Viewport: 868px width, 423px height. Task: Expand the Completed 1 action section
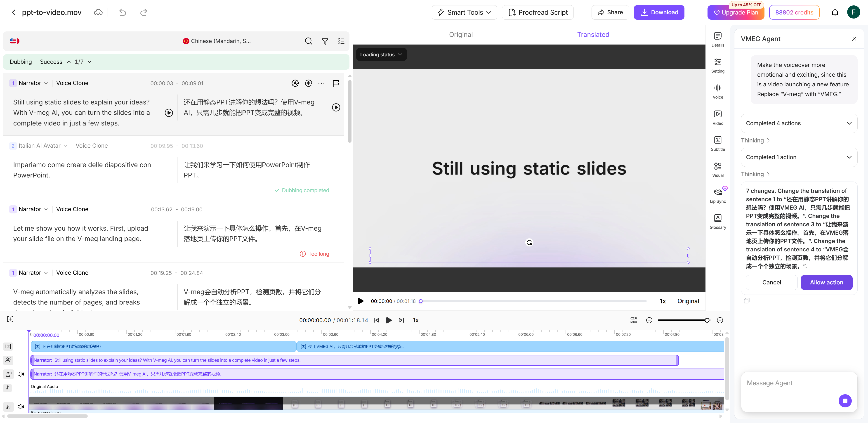[799, 157]
